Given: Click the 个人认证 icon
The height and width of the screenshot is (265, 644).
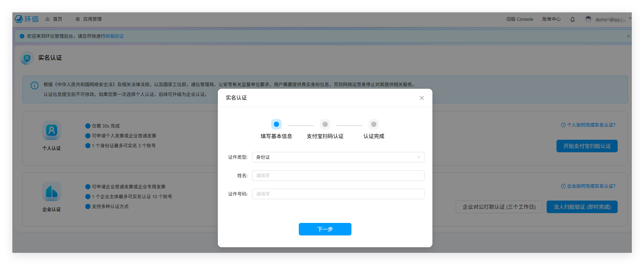Looking at the screenshot, I should pos(52,131).
